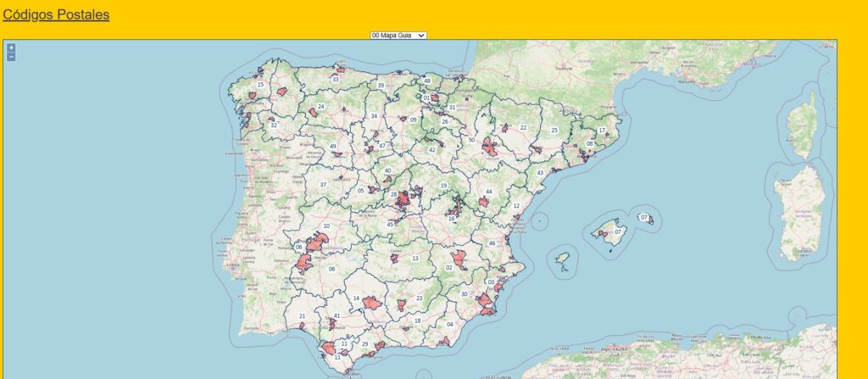Select province label 31 on the map
868x379 pixels.
point(453,108)
